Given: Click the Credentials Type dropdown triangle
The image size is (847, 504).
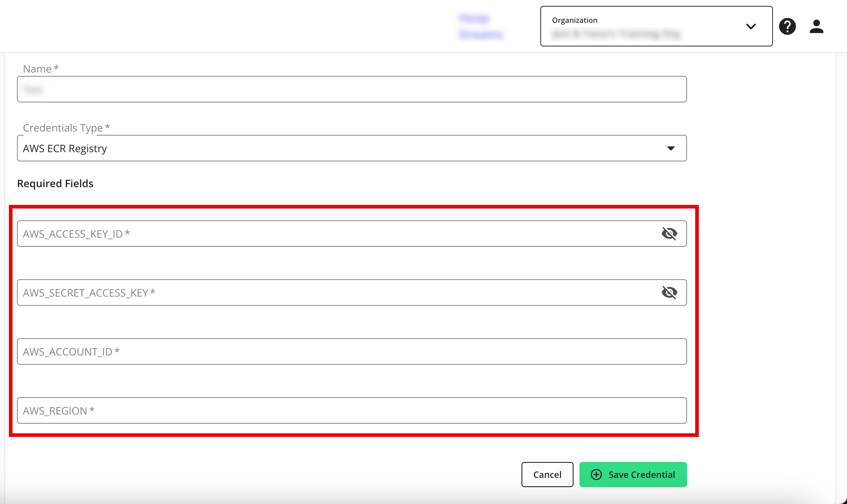Looking at the screenshot, I should 671,148.
